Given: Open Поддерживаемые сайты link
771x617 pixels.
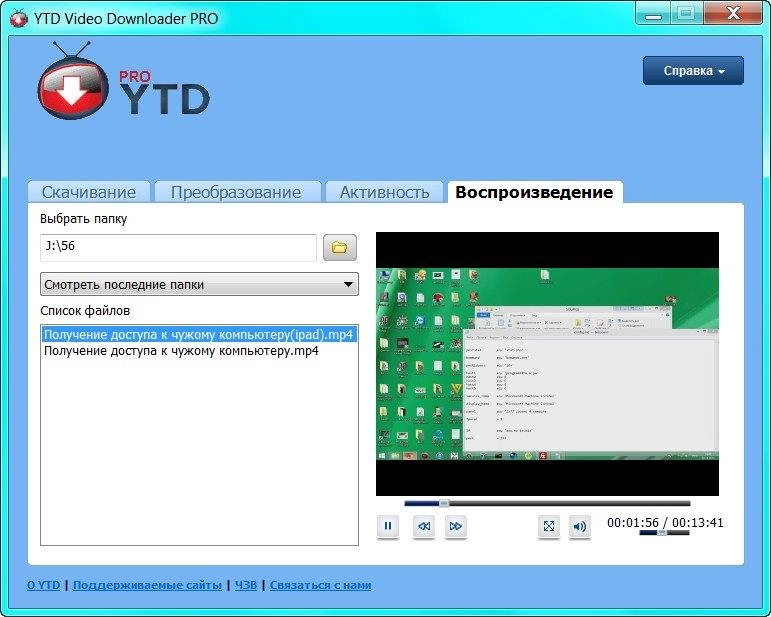Looking at the screenshot, I should [x=148, y=585].
